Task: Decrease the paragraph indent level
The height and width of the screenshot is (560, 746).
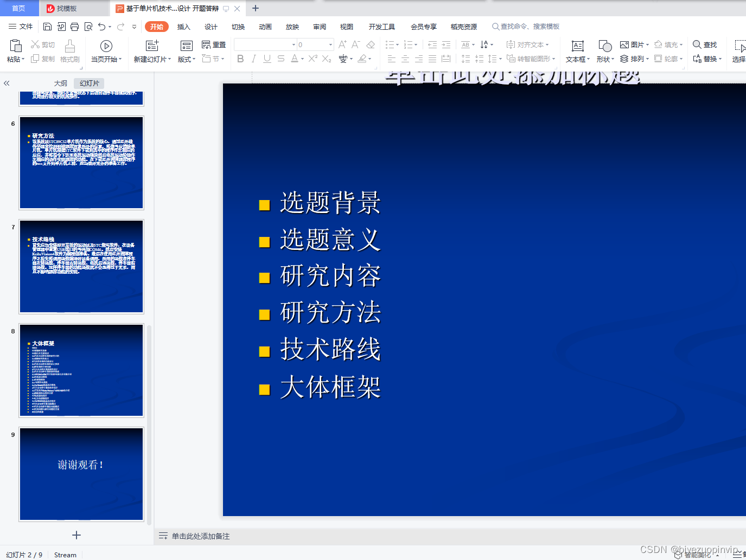Action: point(432,44)
